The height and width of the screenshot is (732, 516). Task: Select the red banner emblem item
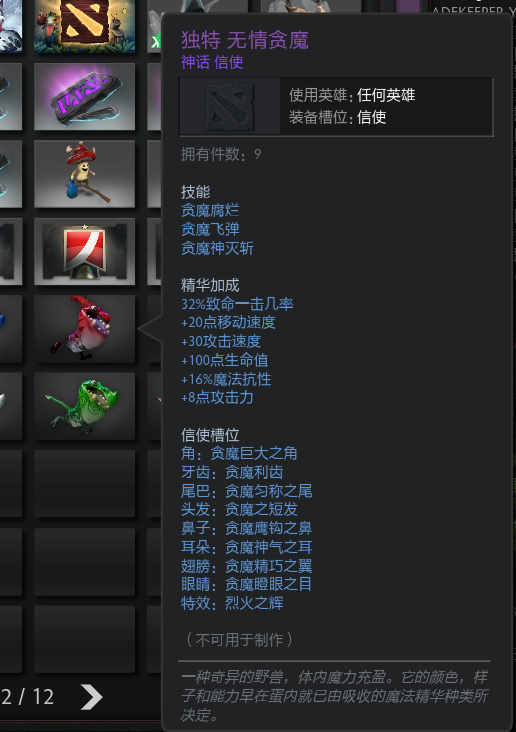pos(85,251)
